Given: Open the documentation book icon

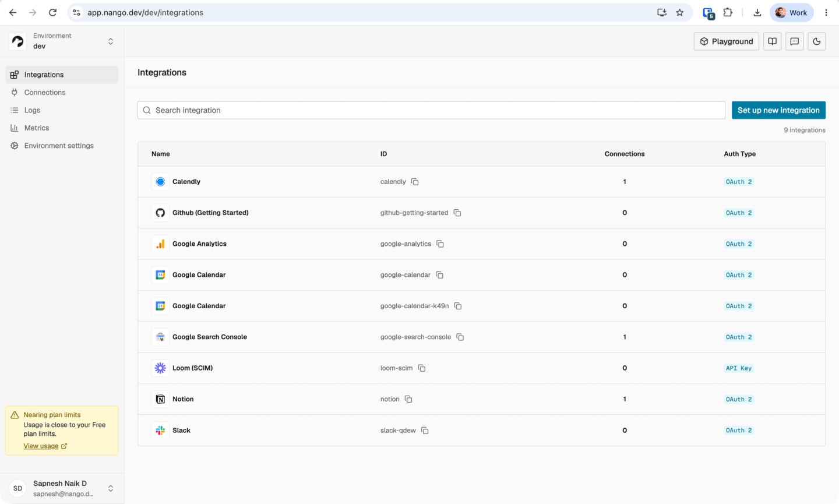Looking at the screenshot, I should (x=773, y=41).
